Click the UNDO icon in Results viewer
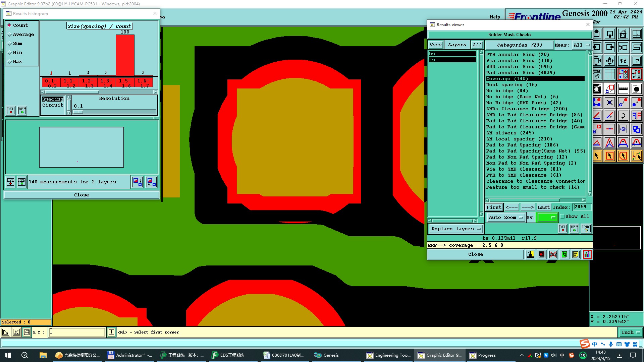This screenshot has width=644, height=362. point(586,229)
